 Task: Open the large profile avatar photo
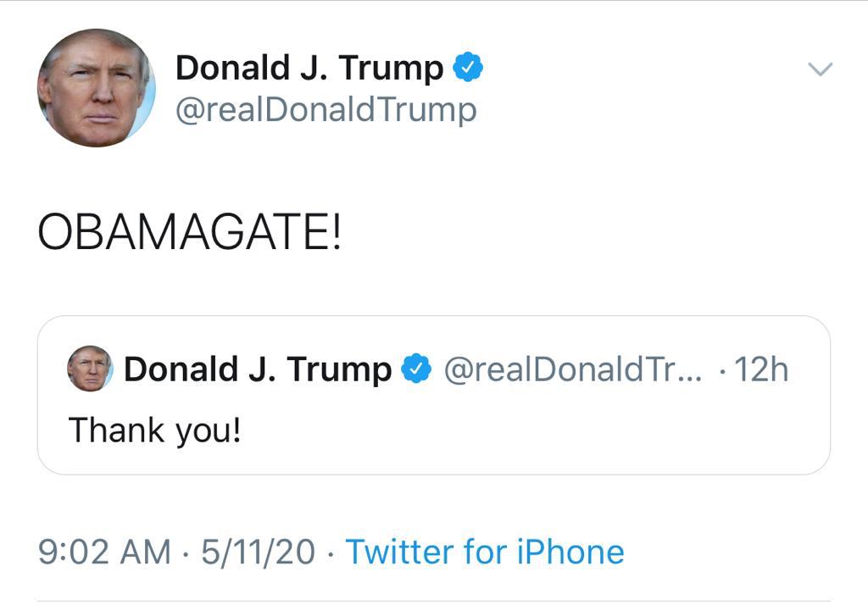pos(96,87)
